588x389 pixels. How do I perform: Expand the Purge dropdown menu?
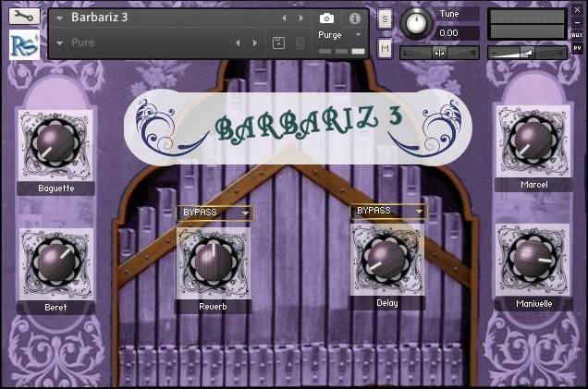[358, 34]
